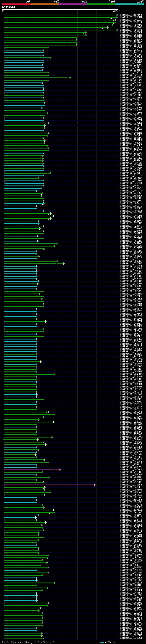Click label UniRef100_B6TT32
The width and height of the screenshot is (146, 644).
(x=131, y=45)
